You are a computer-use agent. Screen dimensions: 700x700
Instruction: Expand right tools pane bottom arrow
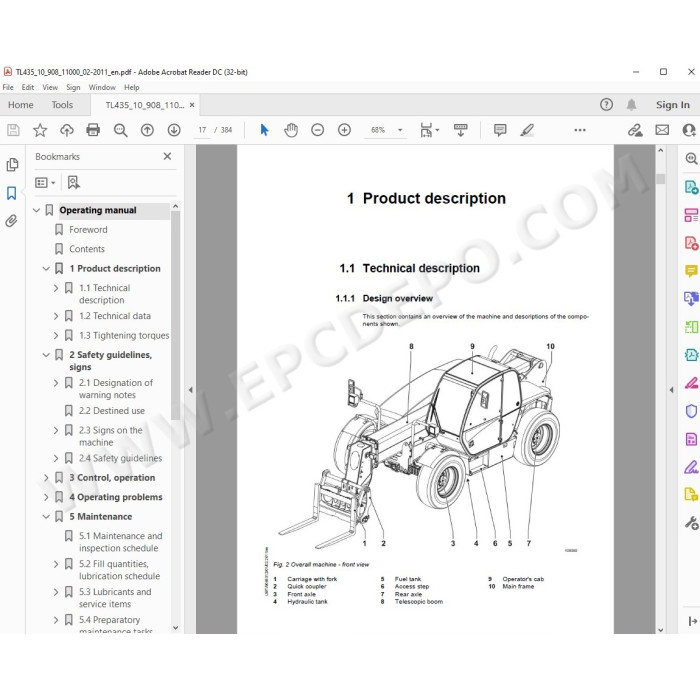[692, 621]
